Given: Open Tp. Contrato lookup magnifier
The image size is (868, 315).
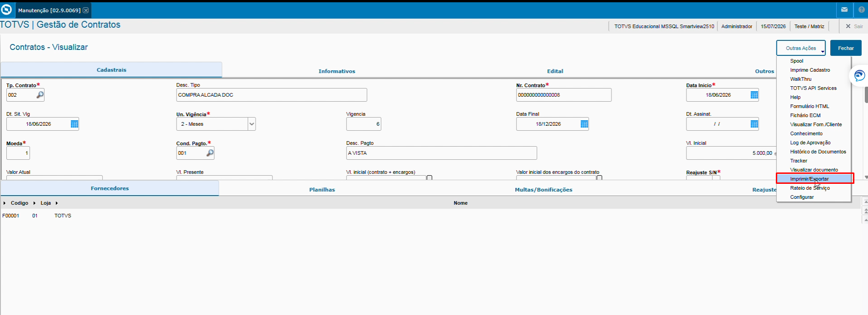Looking at the screenshot, I should click(x=40, y=95).
